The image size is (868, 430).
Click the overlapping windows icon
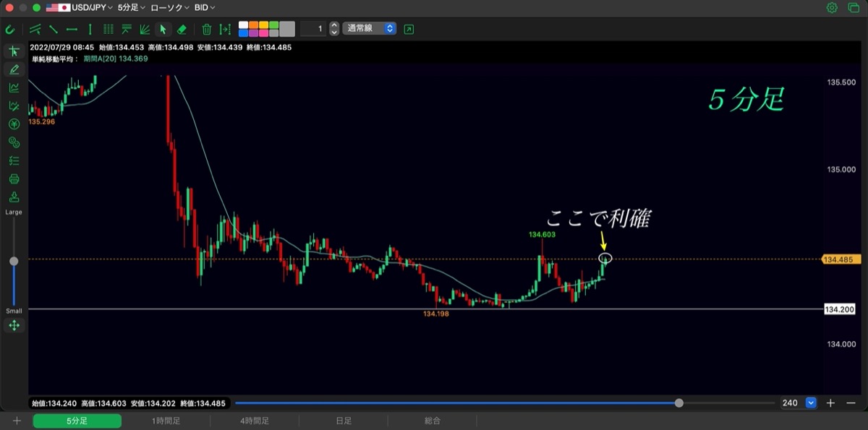[852, 8]
